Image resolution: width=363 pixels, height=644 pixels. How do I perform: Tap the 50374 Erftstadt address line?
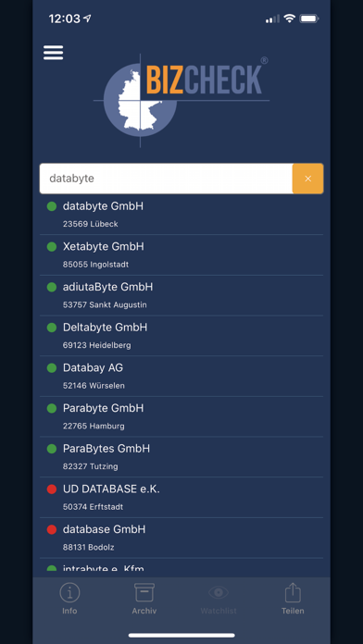click(93, 507)
